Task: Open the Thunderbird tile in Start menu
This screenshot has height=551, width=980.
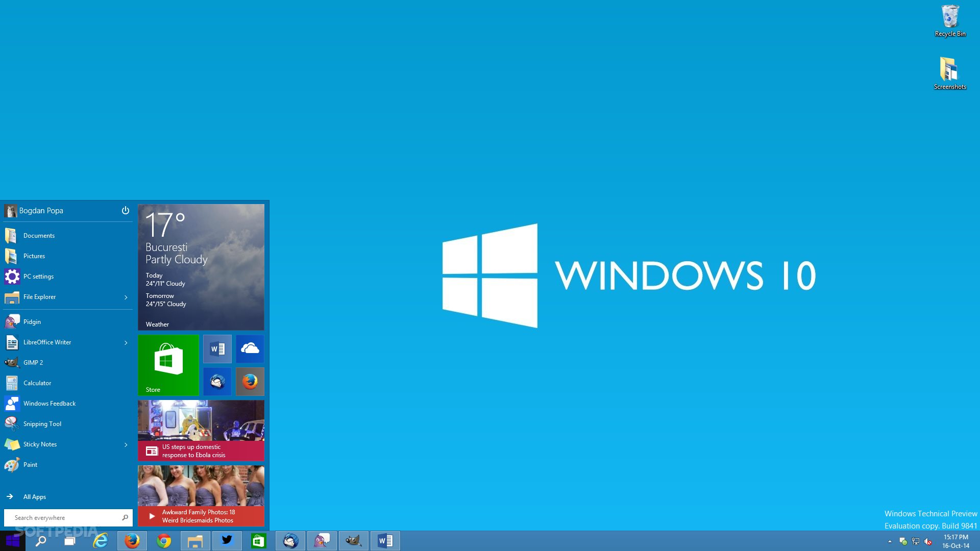Action: pos(217,382)
